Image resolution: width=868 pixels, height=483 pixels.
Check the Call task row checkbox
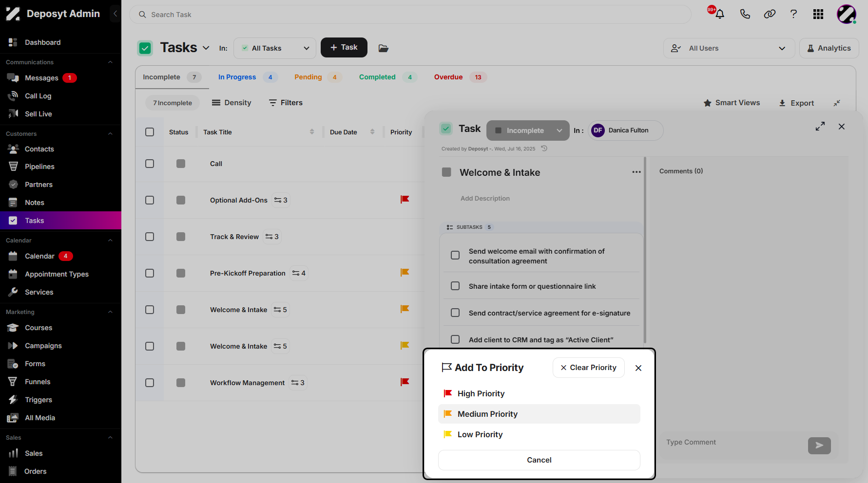[150, 164]
